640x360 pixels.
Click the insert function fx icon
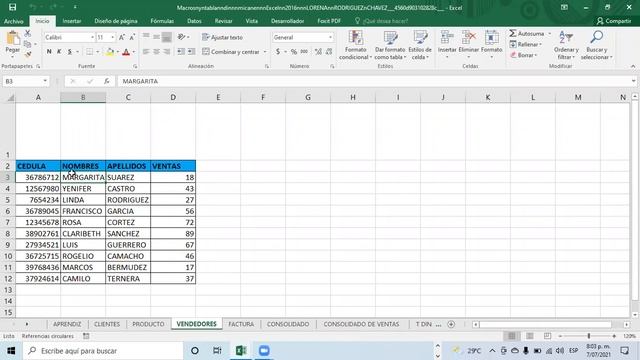[107, 81]
